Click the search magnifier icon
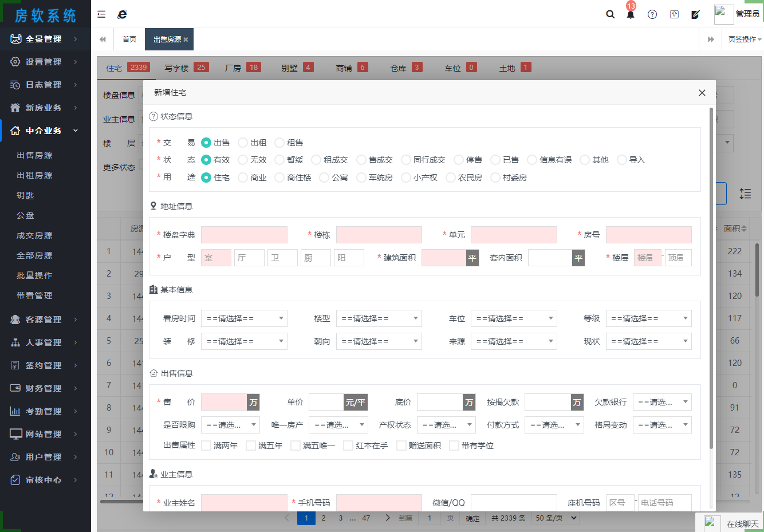 [611, 14]
